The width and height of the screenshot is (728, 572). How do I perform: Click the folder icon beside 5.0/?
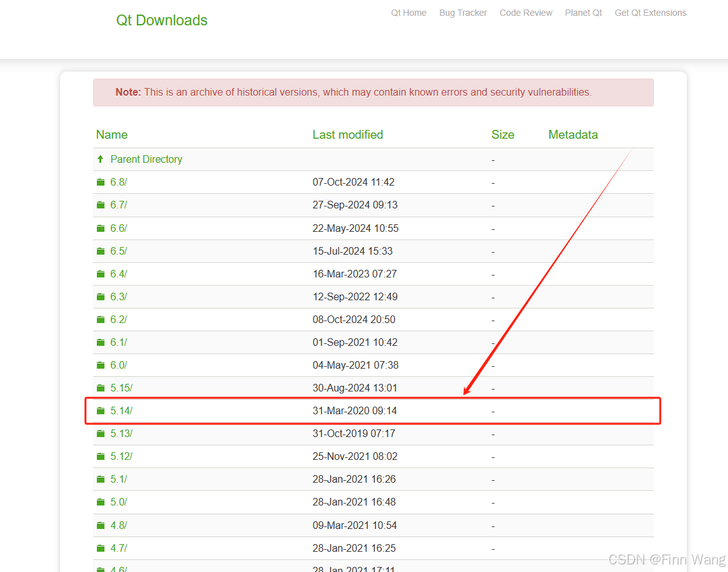(x=101, y=502)
